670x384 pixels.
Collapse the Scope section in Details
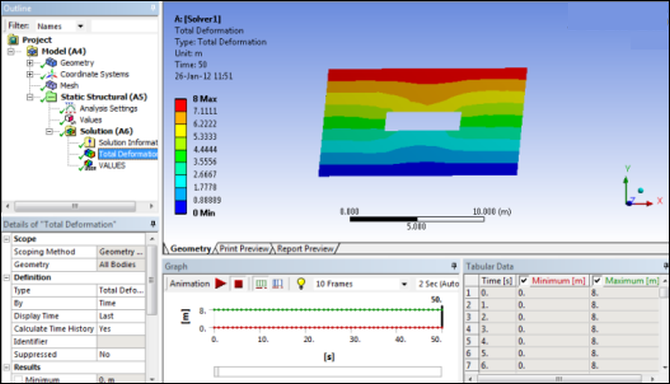tap(7, 239)
